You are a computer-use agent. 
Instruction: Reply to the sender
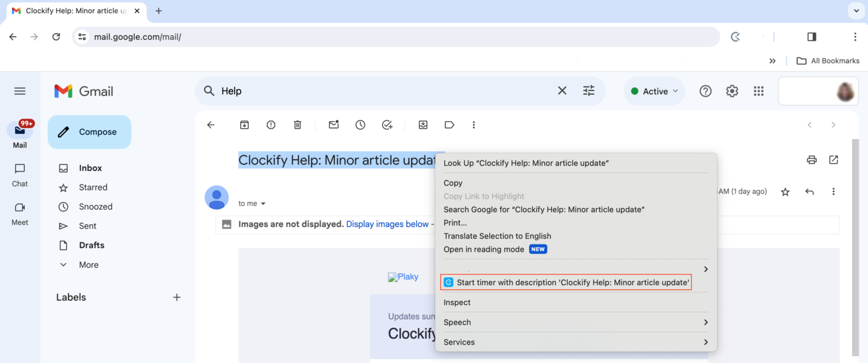[x=809, y=191]
